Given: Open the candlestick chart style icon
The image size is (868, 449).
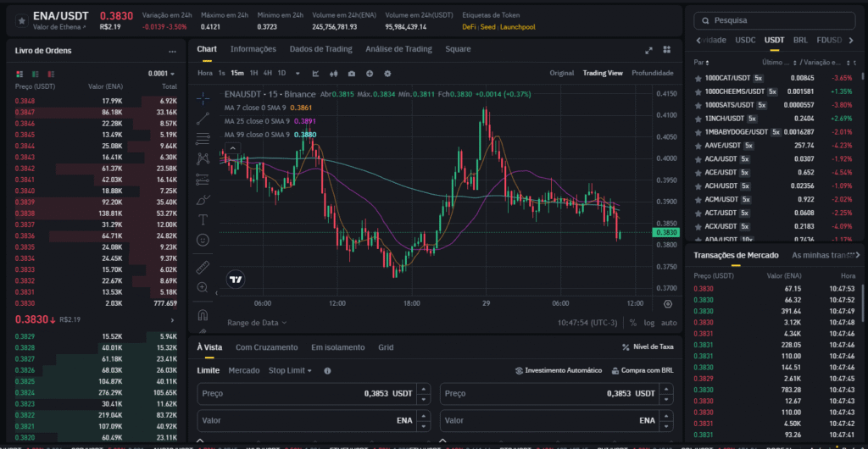Looking at the screenshot, I should tap(334, 74).
